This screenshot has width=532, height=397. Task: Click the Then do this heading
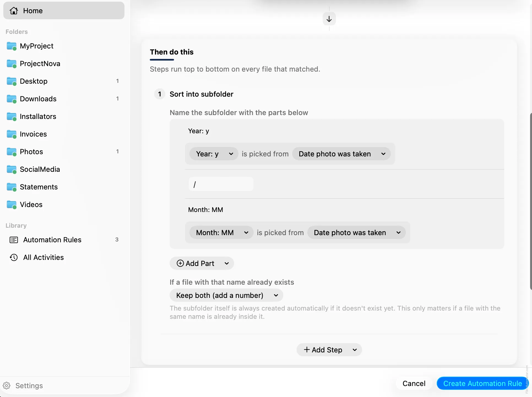[172, 52]
